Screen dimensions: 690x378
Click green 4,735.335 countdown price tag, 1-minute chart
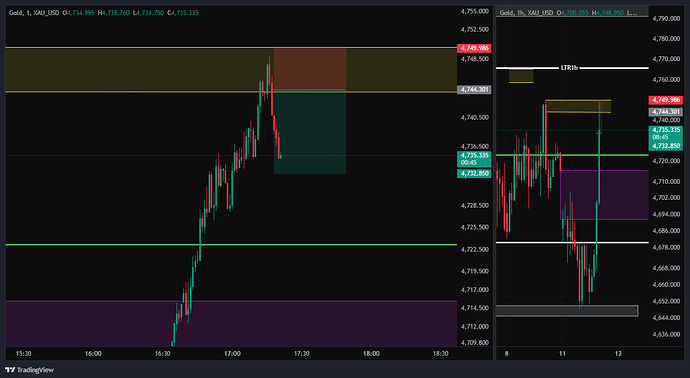point(474,159)
